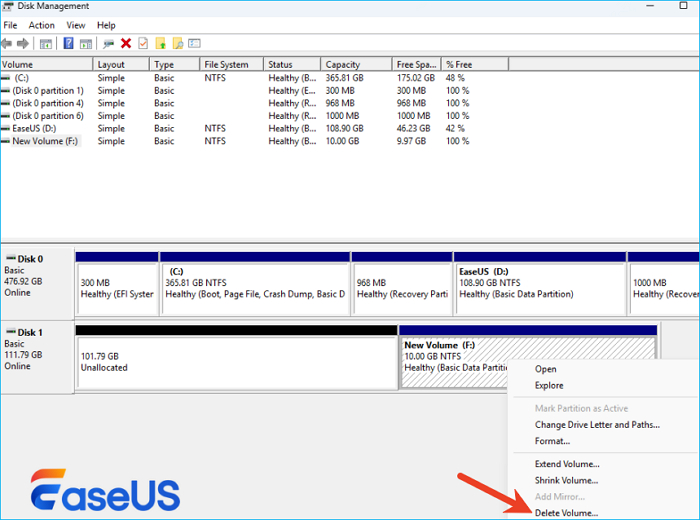Select the 968 MB Recovery partition block

[x=402, y=284]
